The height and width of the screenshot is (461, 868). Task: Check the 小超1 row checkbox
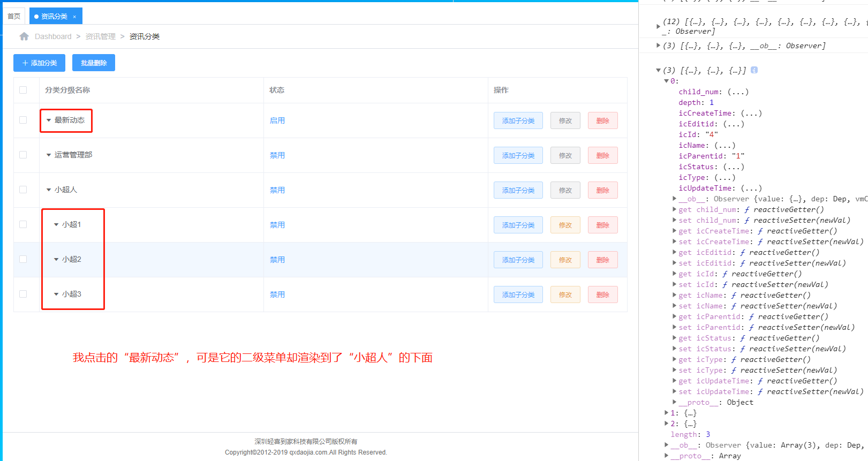coord(23,224)
